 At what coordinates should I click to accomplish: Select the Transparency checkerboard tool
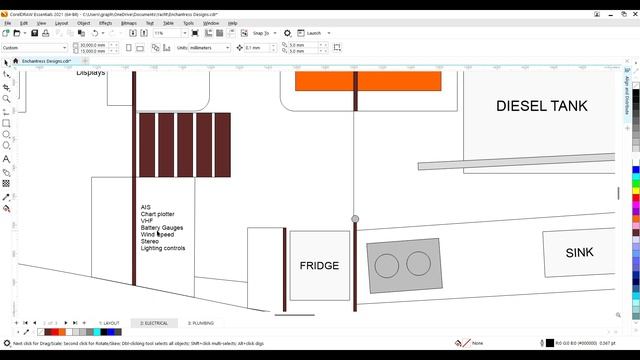[x=6, y=184]
